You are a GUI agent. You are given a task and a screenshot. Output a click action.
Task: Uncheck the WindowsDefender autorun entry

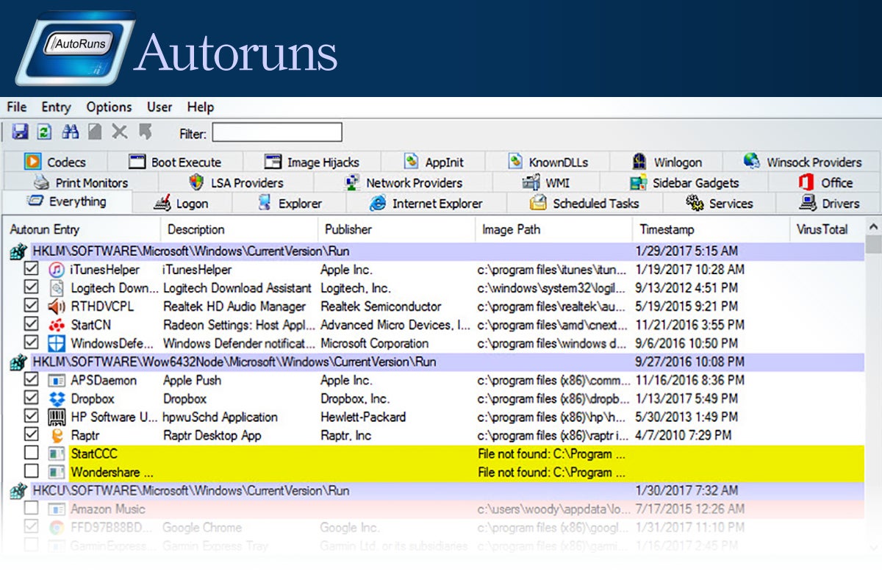[31, 343]
